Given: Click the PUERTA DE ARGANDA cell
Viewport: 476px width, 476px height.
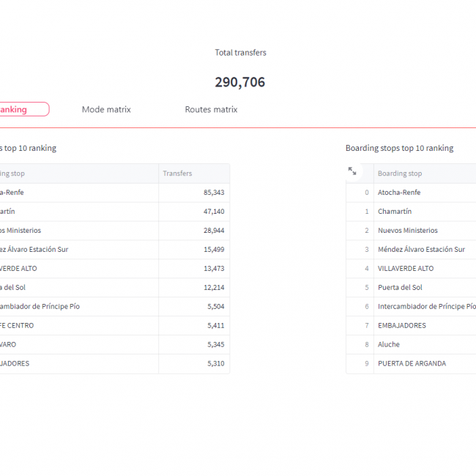Looking at the screenshot, I should tap(412, 364).
